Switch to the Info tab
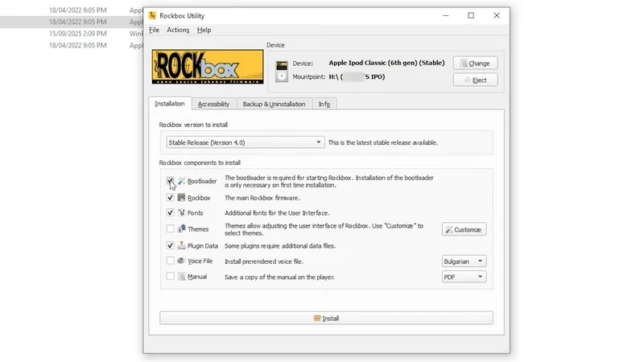Image resolution: width=644 pixels, height=362 pixels. [324, 105]
